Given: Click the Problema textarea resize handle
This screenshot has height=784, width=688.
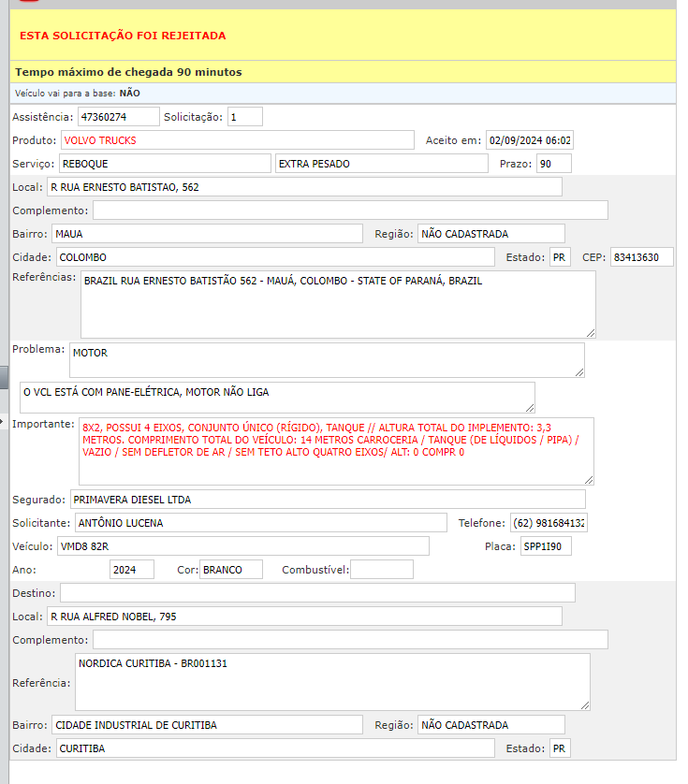Looking at the screenshot, I should 578,371.
